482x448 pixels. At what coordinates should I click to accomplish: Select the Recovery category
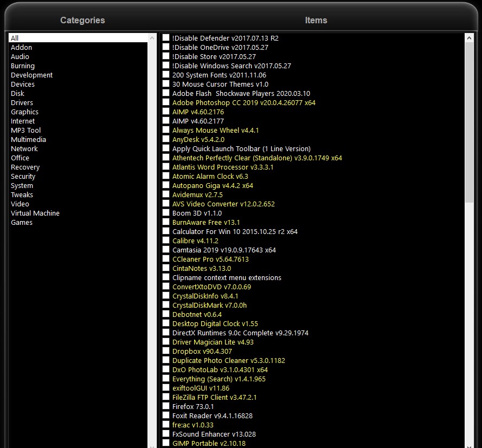coord(78,167)
